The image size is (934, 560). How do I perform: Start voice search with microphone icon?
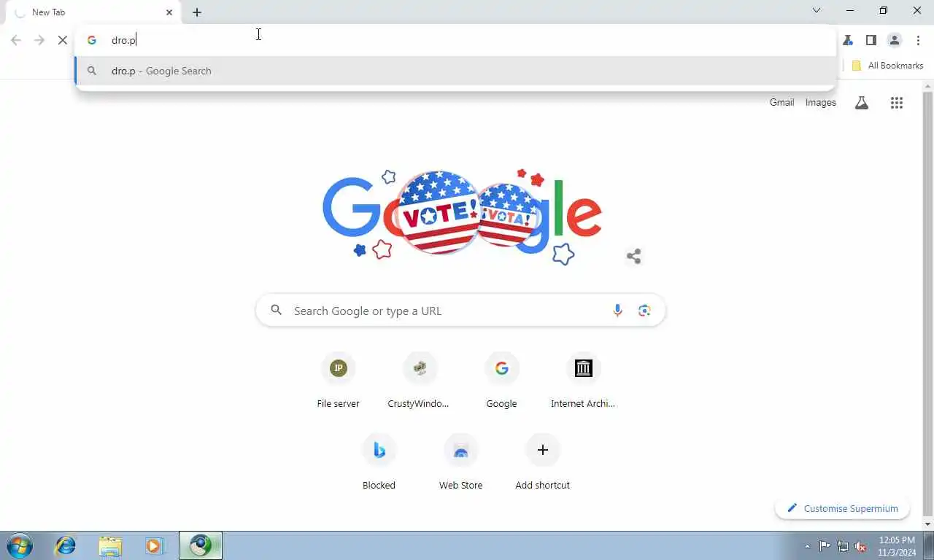point(617,311)
